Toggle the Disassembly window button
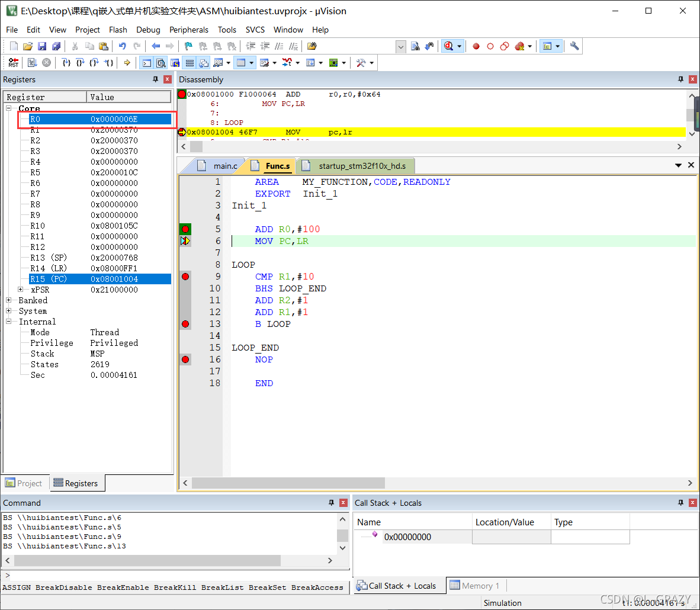Viewport: 700px width, 610px height. 160,63
